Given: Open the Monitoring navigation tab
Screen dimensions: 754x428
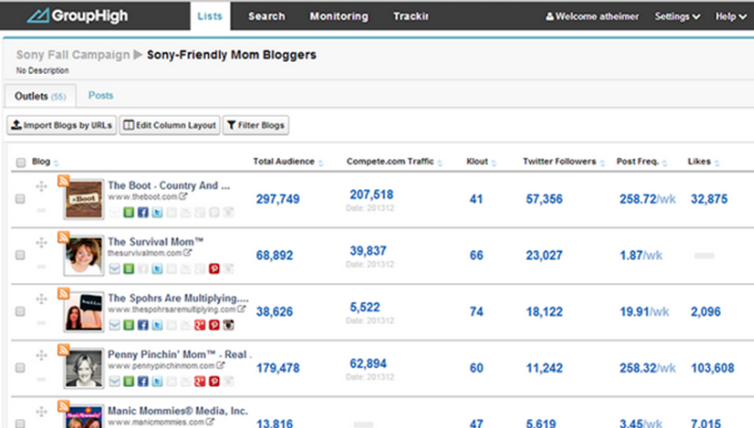Looking at the screenshot, I should [339, 16].
